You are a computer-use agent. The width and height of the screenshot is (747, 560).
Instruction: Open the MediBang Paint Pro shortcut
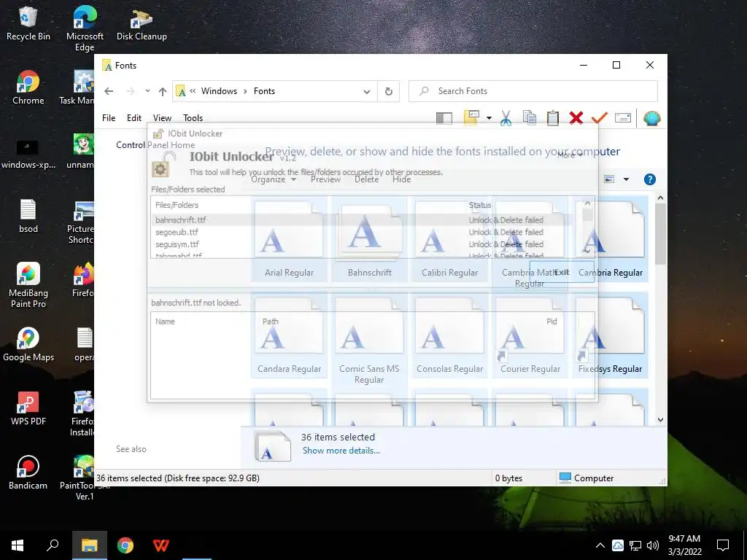pyautogui.click(x=28, y=285)
